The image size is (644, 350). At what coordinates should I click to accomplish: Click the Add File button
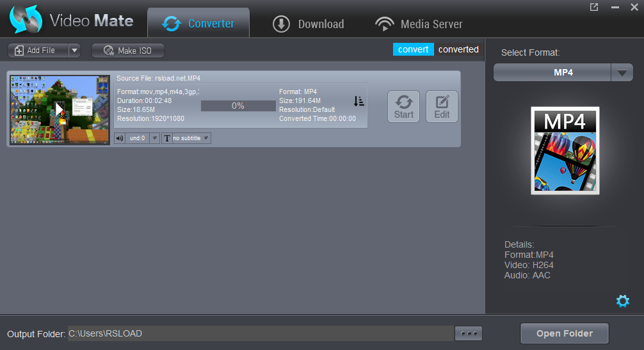tap(38, 51)
